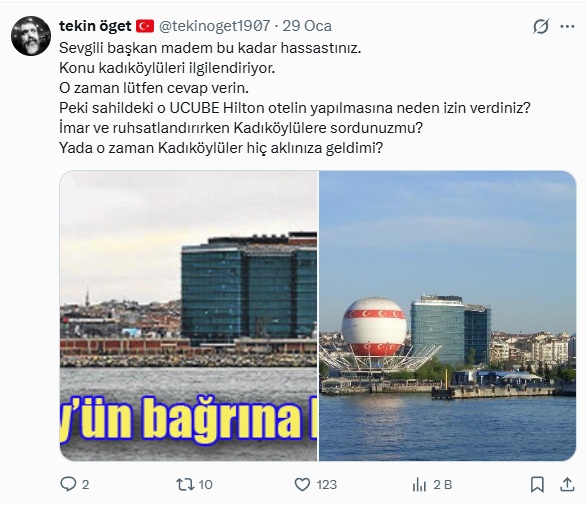Image resolution: width=586 pixels, height=505 pixels.
Task: Open the 29 Oca timestamp link
Action: click(x=307, y=26)
